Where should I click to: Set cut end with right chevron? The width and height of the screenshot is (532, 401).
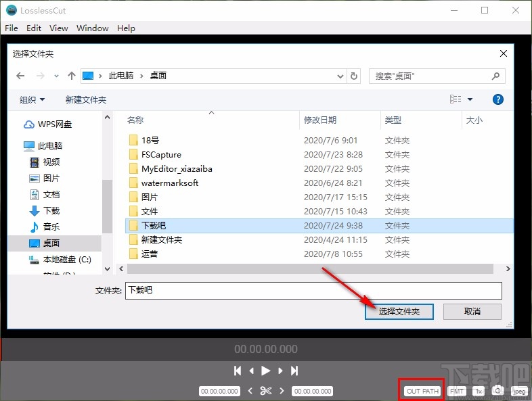pos(282,391)
